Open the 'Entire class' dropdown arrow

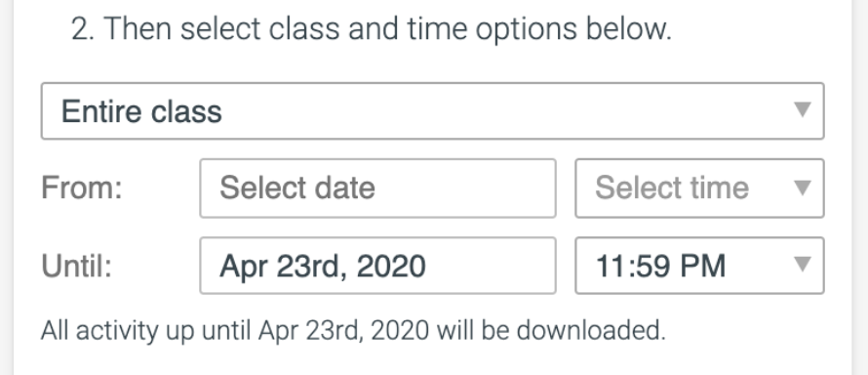point(802,109)
